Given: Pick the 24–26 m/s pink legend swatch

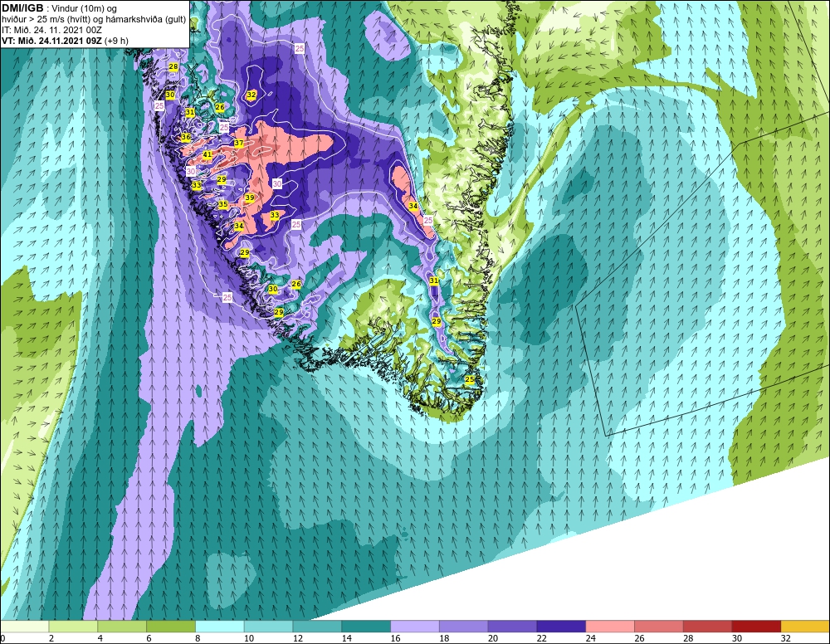Looking at the screenshot, I should pos(610,626).
